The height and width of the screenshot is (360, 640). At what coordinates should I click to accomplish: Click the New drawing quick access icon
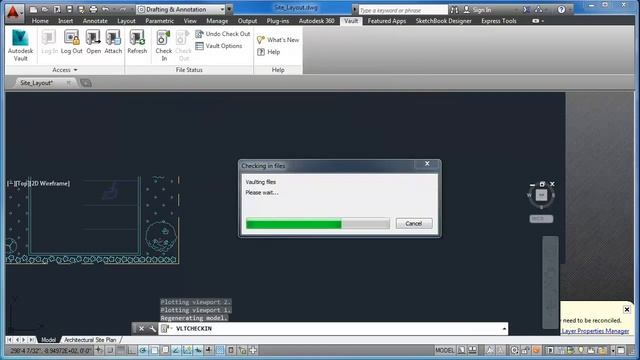click(x=33, y=9)
